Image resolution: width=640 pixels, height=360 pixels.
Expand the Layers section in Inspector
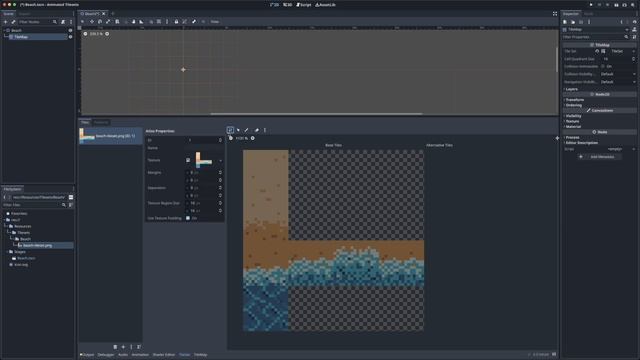pos(571,89)
